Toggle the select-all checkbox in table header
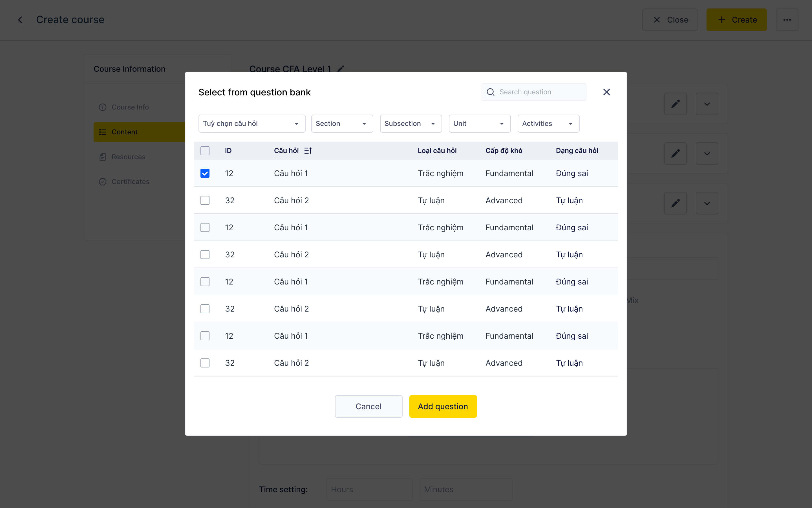 point(205,150)
